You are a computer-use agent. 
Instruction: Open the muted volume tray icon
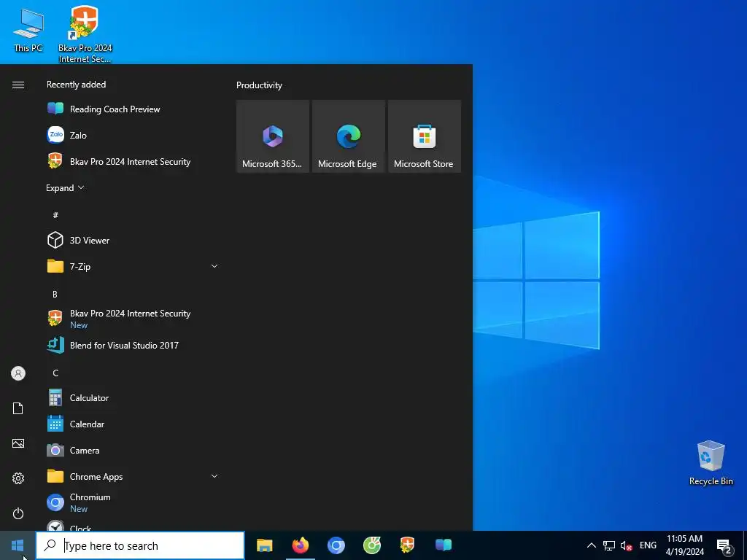pyautogui.click(x=627, y=545)
